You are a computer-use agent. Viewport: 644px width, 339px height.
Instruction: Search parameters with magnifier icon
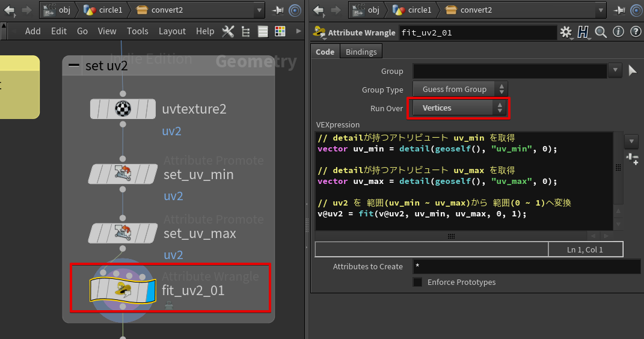coord(601,32)
